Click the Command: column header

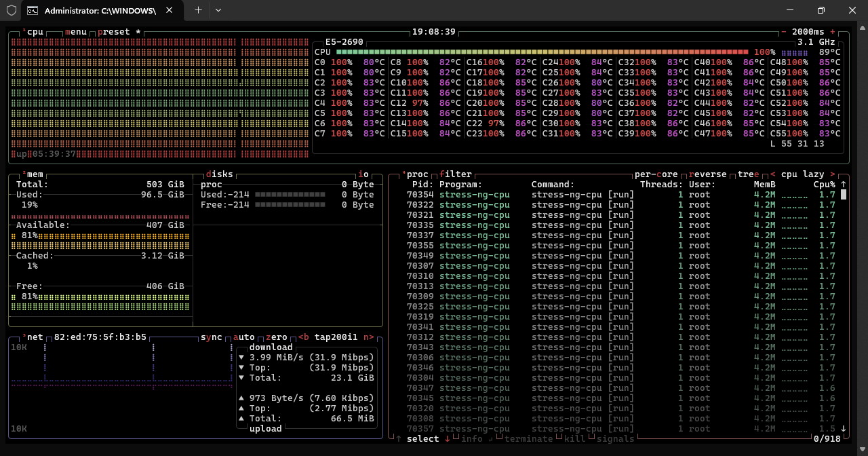coord(553,185)
